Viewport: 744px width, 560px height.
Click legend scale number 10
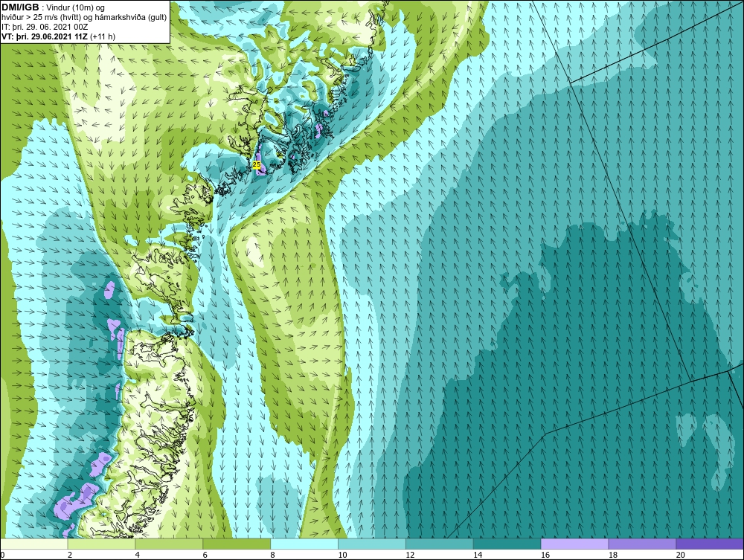342,555
